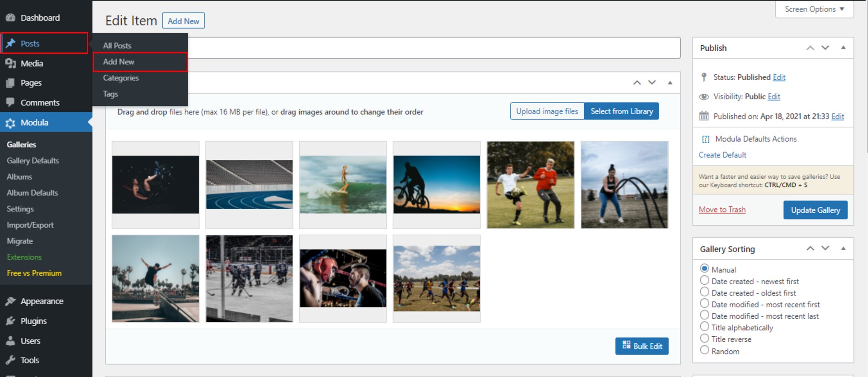Click the Dashboard gauge icon
The width and height of the screenshot is (868, 377).
point(10,18)
